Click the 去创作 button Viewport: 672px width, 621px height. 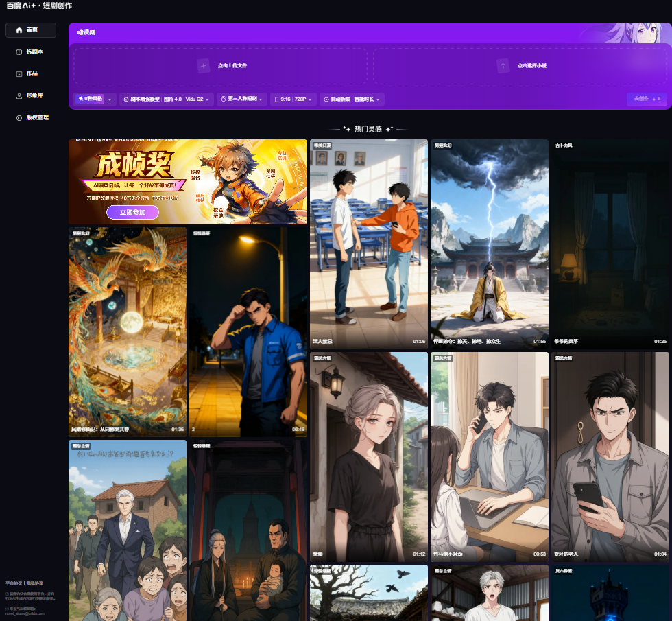coord(646,99)
